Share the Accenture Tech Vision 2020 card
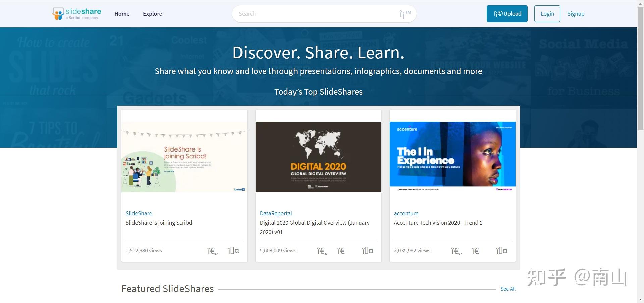644x303 pixels. [x=502, y=251]
